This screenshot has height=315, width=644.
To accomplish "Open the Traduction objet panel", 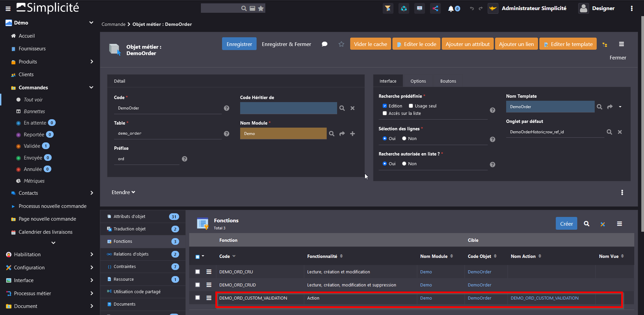I will [x=143, y=229].
